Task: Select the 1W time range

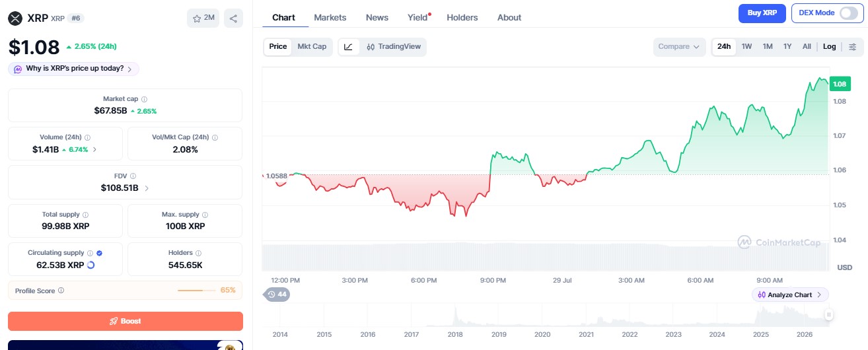Action: point(746,47)
